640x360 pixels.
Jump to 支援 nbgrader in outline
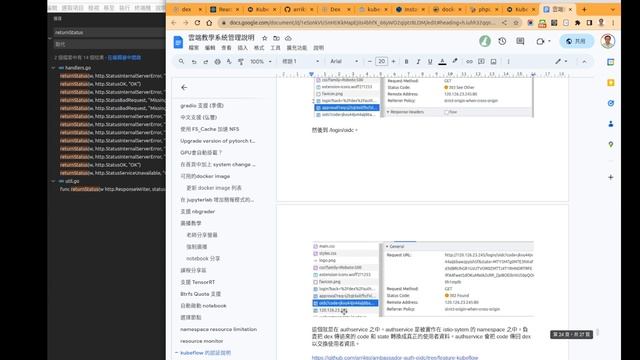(x=198, y=211)
